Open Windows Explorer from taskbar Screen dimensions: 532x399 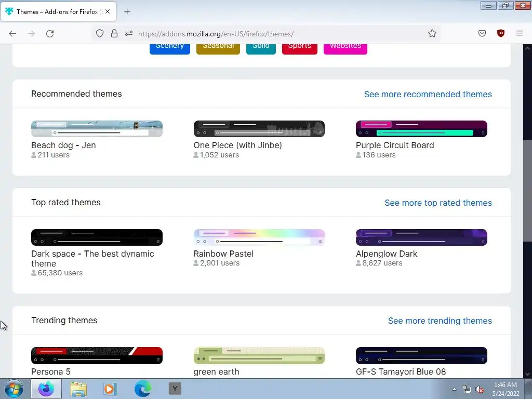pos(78,389)
